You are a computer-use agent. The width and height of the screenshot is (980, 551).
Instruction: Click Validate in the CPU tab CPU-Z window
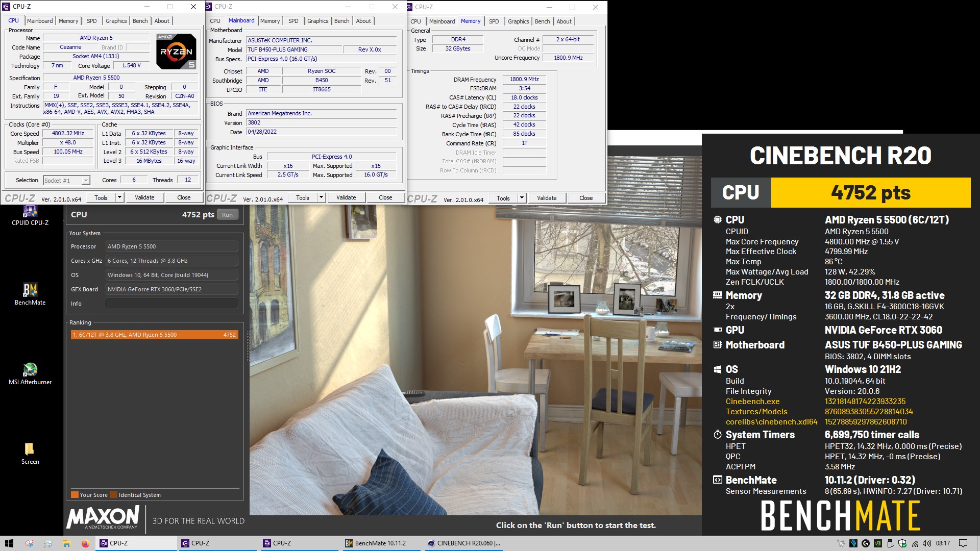coord(144,197)
